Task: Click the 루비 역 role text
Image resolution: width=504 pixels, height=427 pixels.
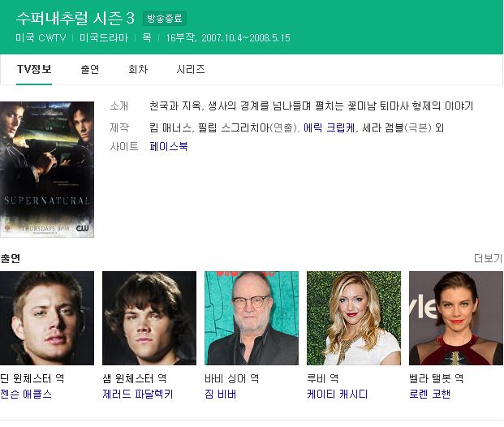Action: tap(322, 378)
